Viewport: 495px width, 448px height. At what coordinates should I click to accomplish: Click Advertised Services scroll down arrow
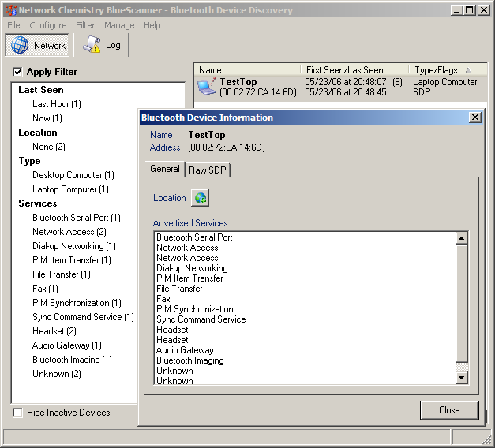[462, 377]
